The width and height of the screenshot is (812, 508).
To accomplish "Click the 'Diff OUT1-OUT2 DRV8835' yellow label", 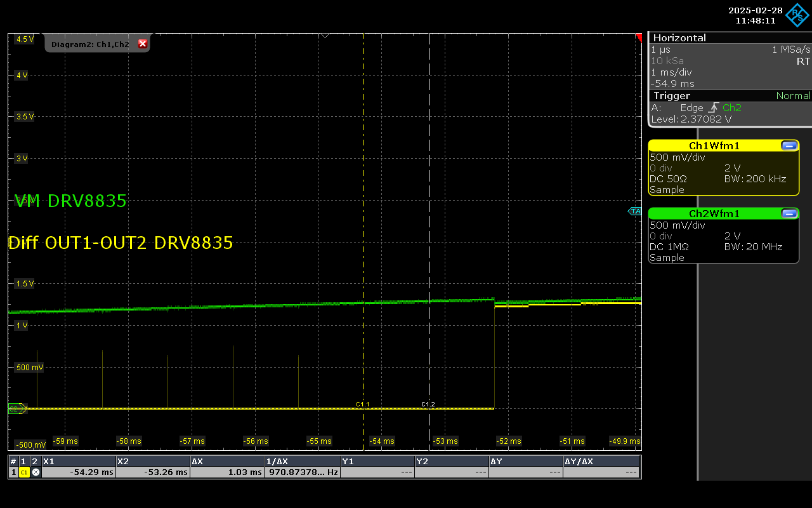I will click(121, 243).
